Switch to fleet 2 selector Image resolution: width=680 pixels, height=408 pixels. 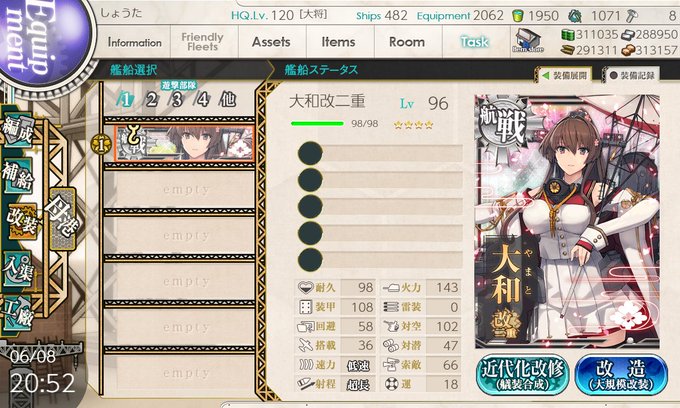tap(152, 100)
